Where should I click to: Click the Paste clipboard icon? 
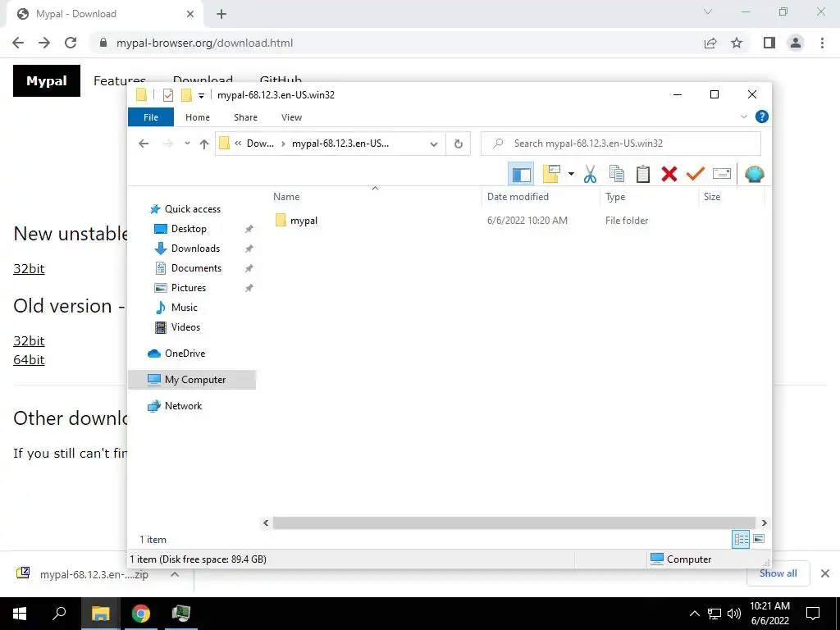pos(643,174)
